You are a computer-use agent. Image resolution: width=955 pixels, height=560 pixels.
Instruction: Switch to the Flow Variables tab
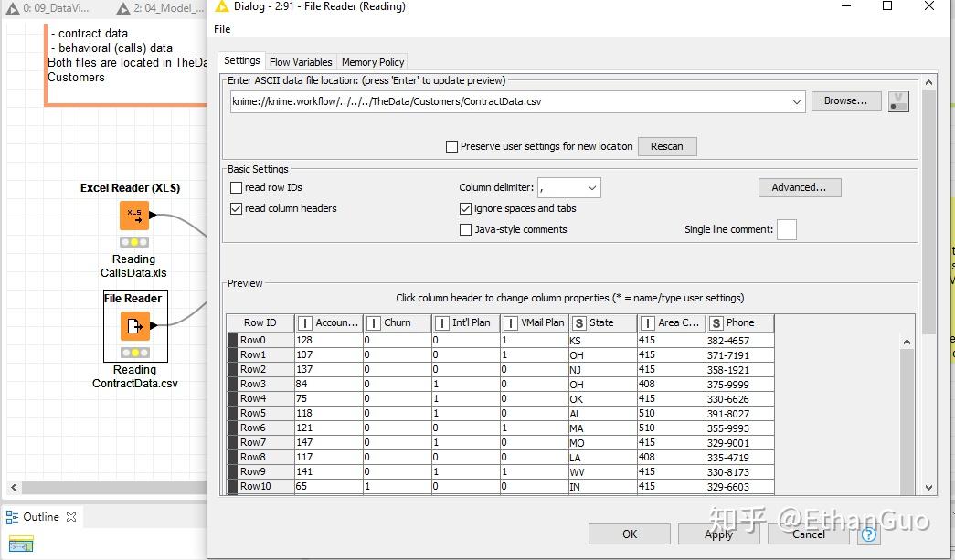(301, 61)
